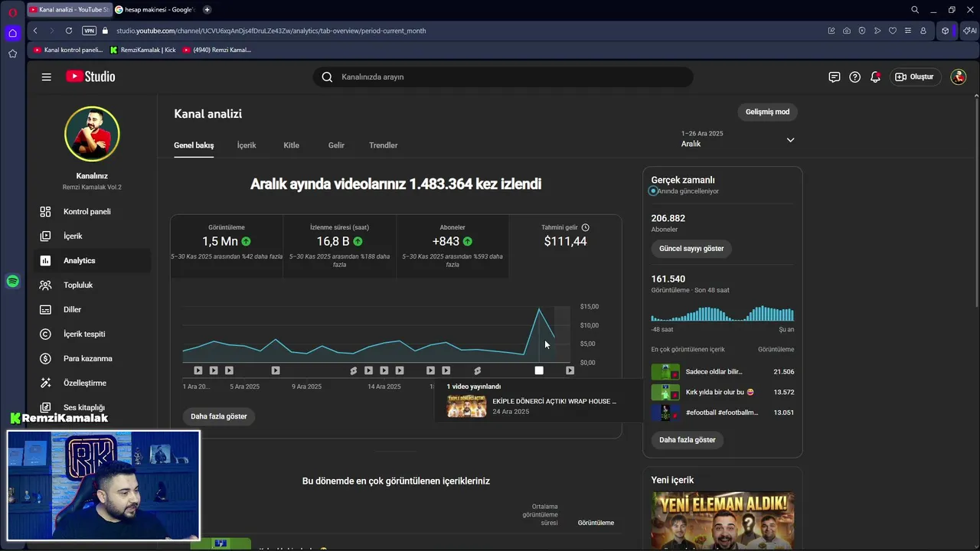This screenshot has width=980, height=551.
Task: Expand the Aralık date range dropdown
Action: (x=737, y=139)
